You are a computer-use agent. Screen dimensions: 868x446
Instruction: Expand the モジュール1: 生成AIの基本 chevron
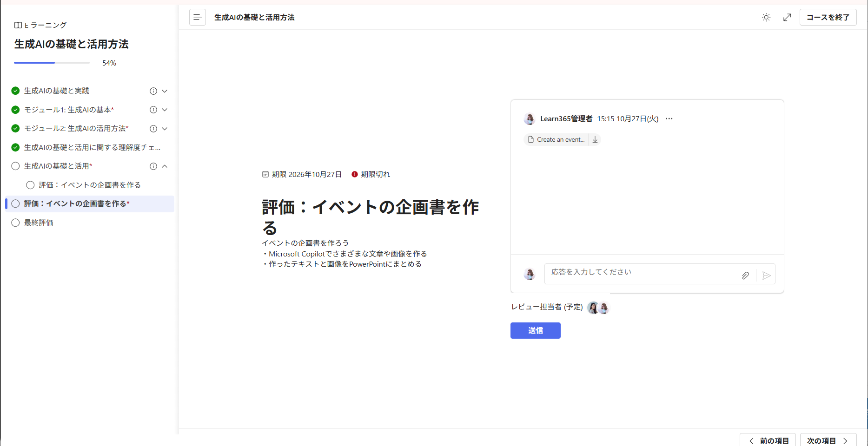click(x=165, y=110)
